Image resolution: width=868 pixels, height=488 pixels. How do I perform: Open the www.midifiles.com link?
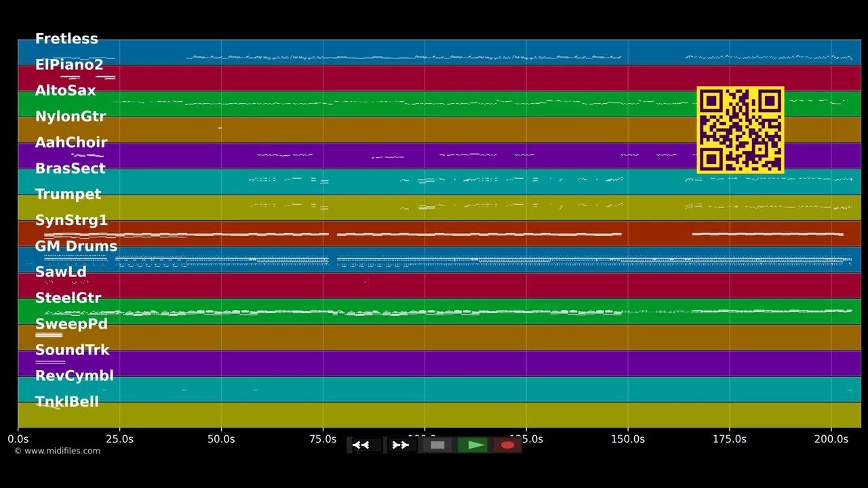click(57, 451)
